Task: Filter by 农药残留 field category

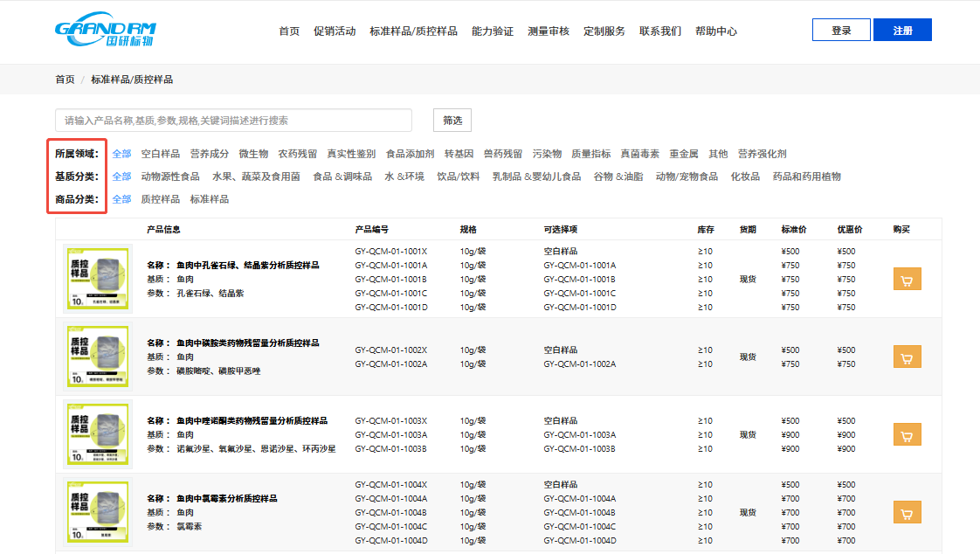Action: point(297,154)
